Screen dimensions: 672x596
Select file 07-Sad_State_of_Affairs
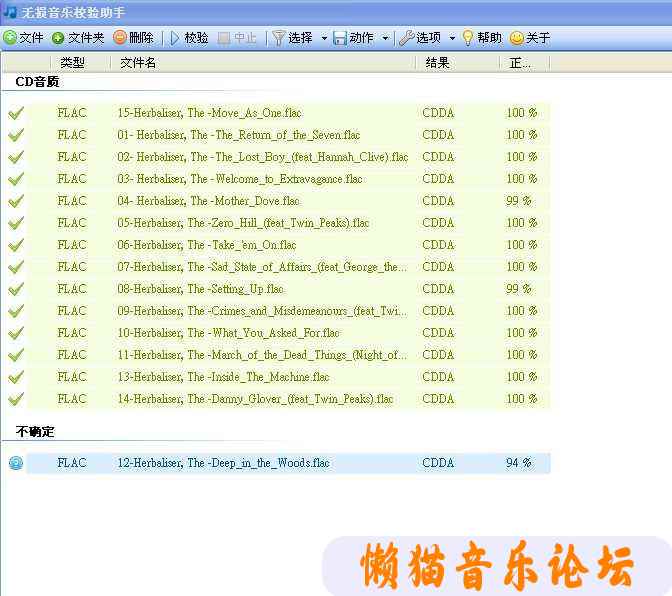pos(262,267)
